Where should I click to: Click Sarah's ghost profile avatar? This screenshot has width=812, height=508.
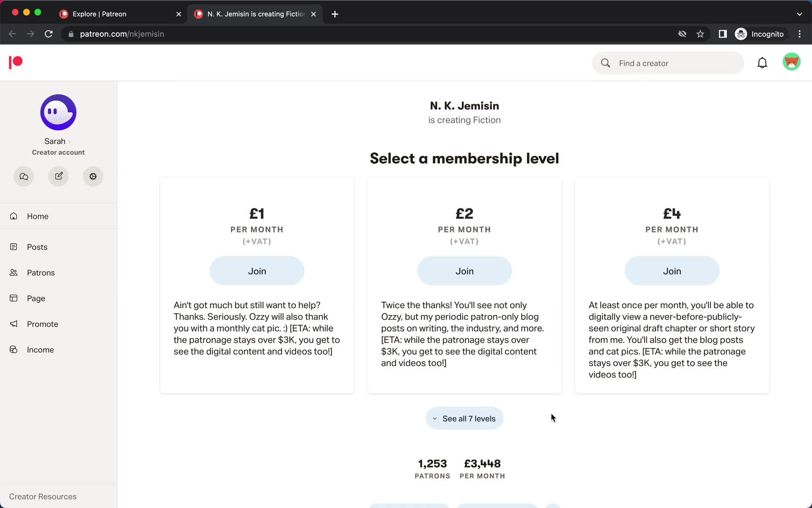(58, 112)
